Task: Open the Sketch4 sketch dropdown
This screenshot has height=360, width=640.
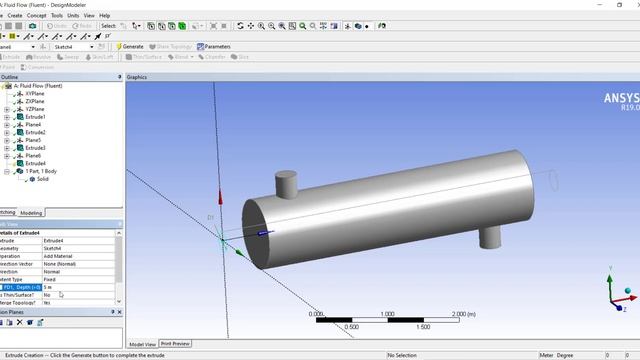Action: pyautogui.click(x=91, y=47)
